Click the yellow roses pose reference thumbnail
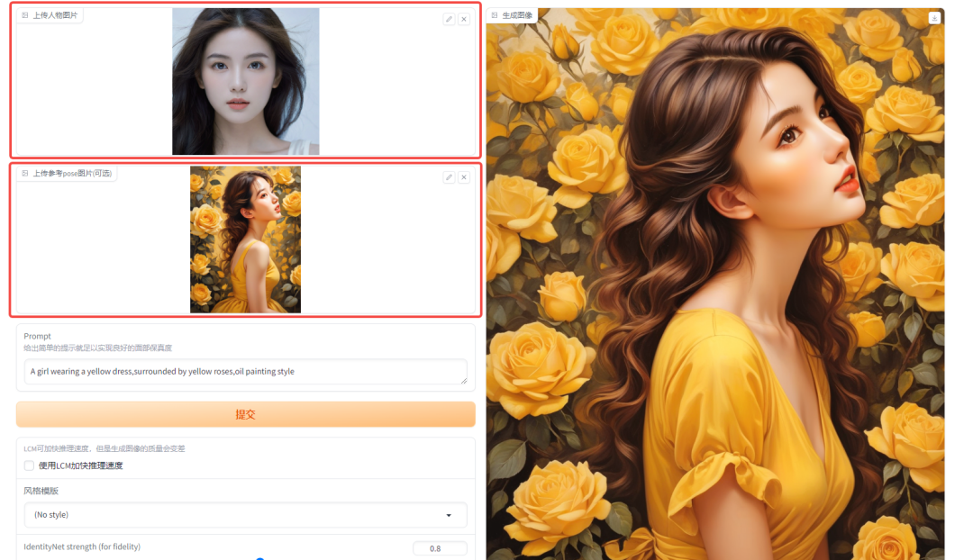The height and width of the screenshot is (560, 973). (x=245, y=239)
